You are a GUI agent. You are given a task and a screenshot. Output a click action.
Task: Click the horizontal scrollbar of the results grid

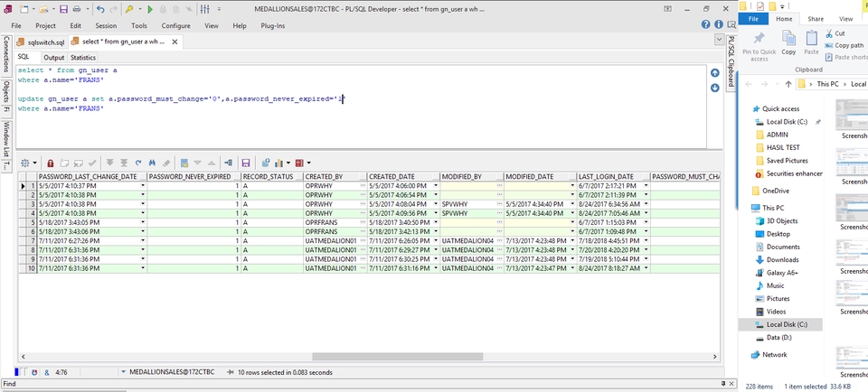tap(397, 357)
